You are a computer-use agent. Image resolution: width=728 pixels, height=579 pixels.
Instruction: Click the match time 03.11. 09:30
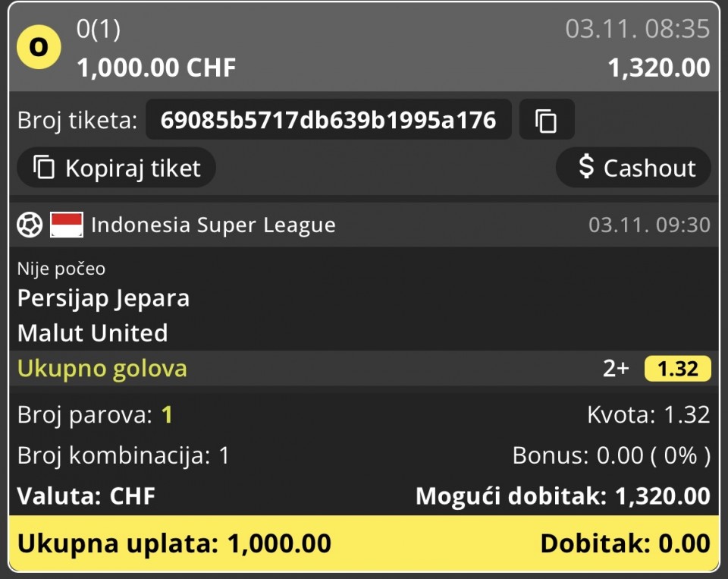coord(650,225)
